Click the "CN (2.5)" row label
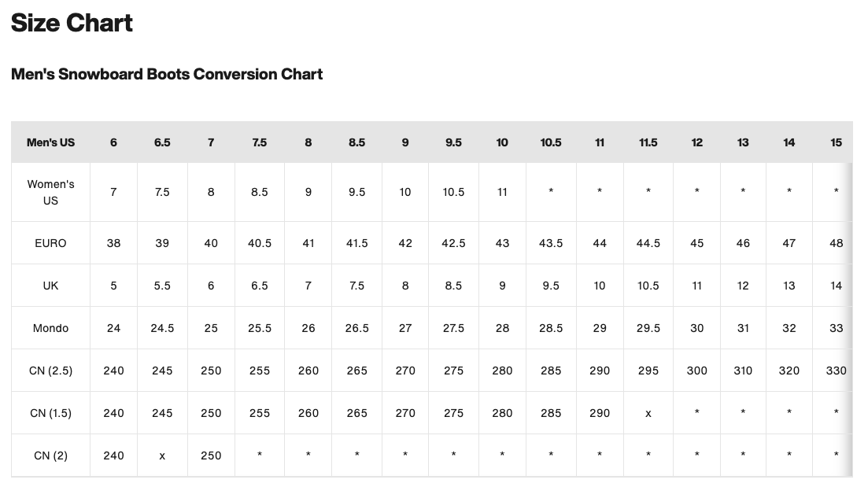 50,371
